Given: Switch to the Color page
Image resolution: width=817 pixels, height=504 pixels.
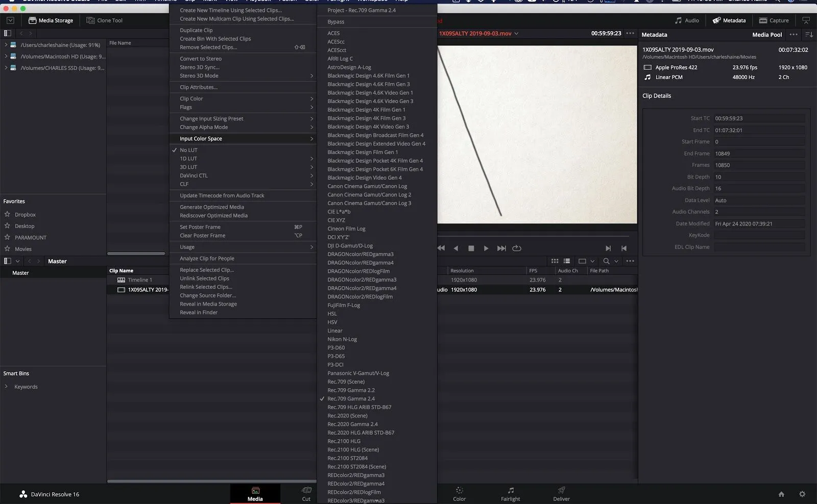Looking at the screenshot, I should (x=460, y=494).
